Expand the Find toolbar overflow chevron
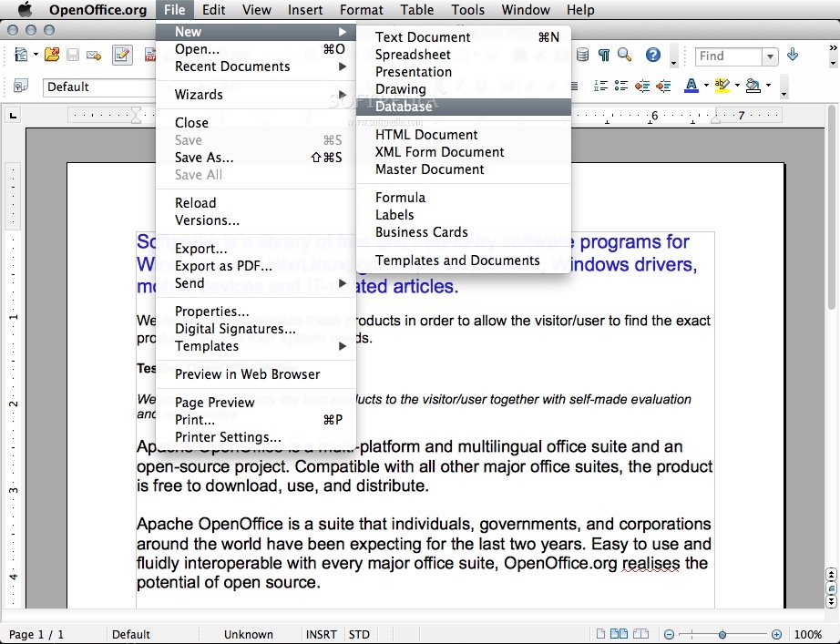 [833, 47]
